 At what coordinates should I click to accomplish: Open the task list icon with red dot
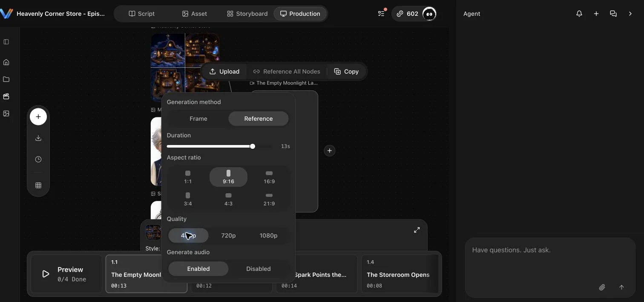[381, 14]
